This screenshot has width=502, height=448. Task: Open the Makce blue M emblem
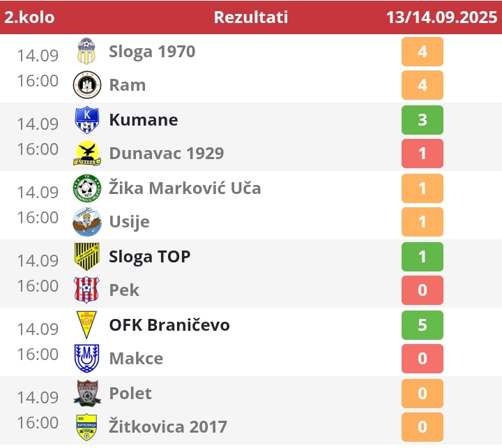point(86,358)
